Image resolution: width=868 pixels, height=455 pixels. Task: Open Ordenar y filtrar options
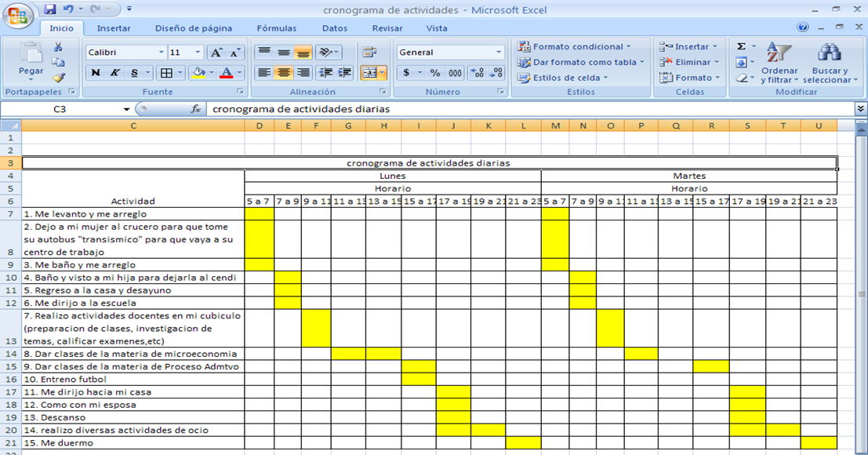click(x=779, y=63)
